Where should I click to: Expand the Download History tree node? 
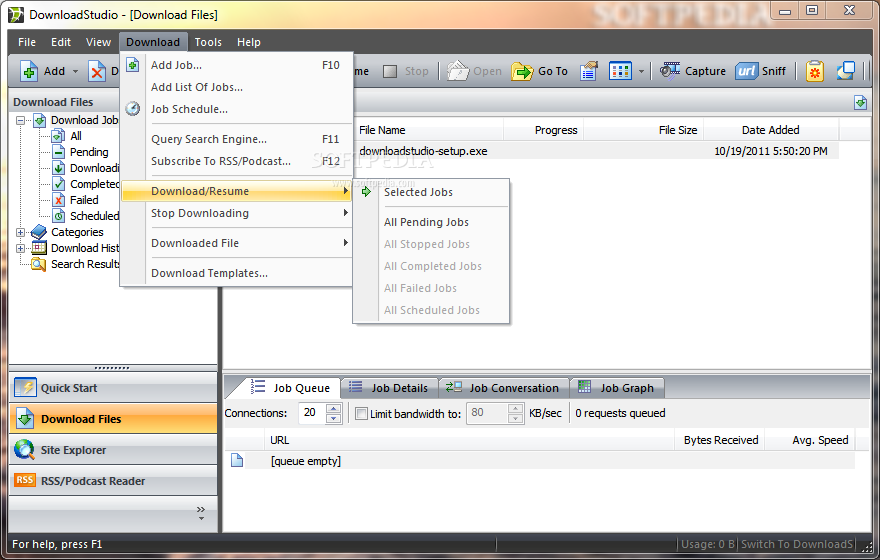click(21, 248)
